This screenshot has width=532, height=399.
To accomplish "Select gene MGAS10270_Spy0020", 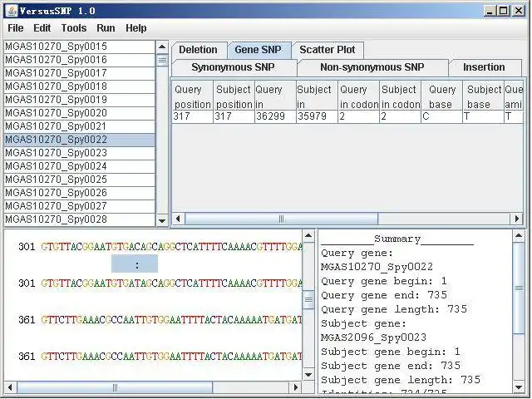I will [80, 113].
